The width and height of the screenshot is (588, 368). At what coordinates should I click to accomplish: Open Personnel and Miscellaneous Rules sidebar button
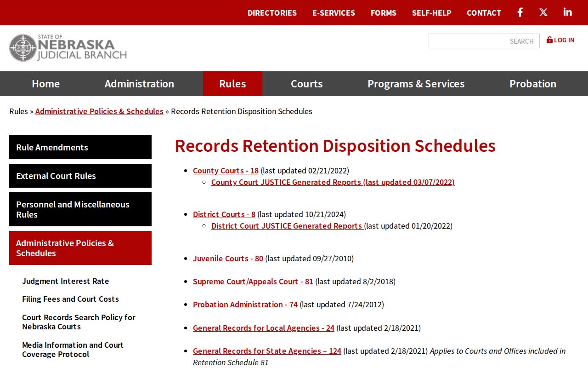tap(80, 209)
